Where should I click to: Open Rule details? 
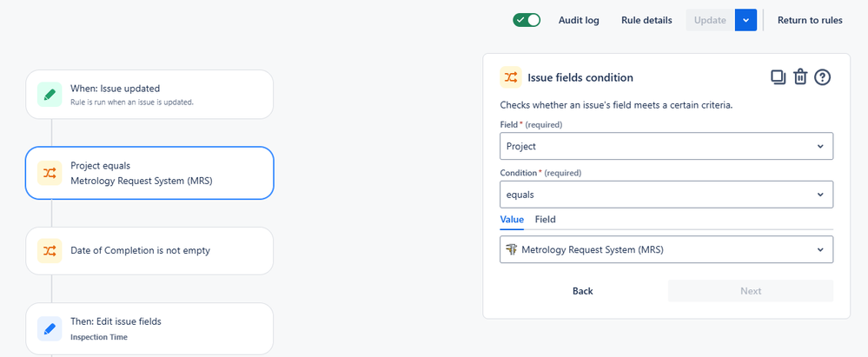click(x=646, y=20)
